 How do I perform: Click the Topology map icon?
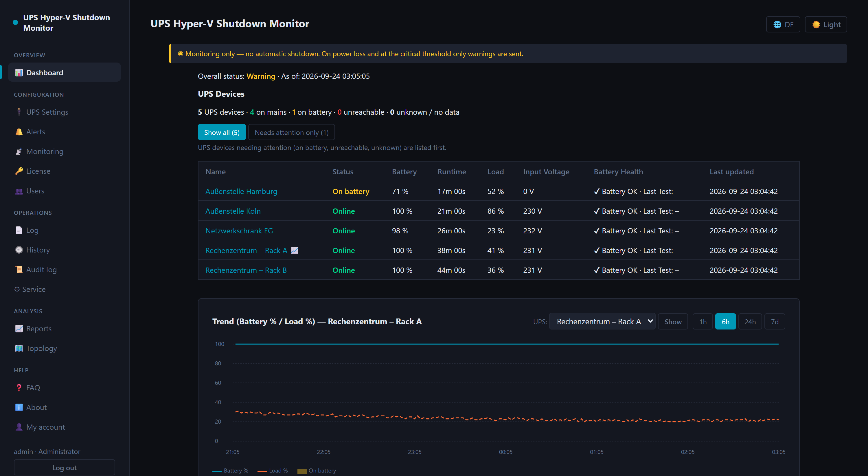tap(19, 348)
